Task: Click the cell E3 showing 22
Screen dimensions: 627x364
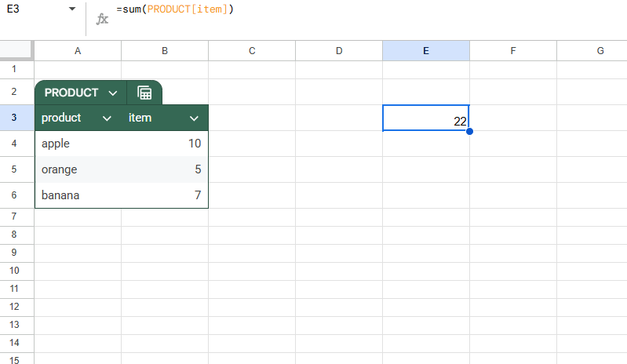Action: coord(426,118)
